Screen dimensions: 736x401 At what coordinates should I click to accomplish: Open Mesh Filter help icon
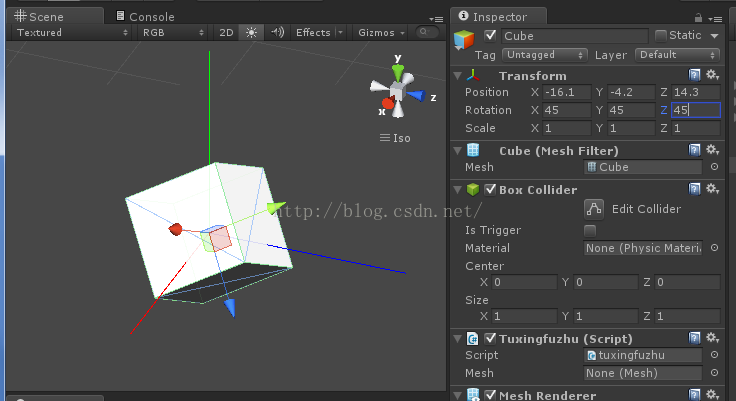tap(694, 150)
